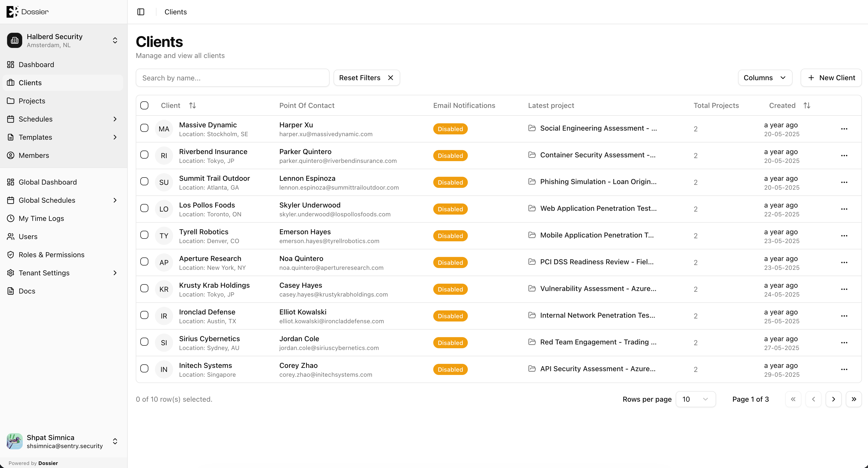Click Reset Filters

(x=367, y=78)
